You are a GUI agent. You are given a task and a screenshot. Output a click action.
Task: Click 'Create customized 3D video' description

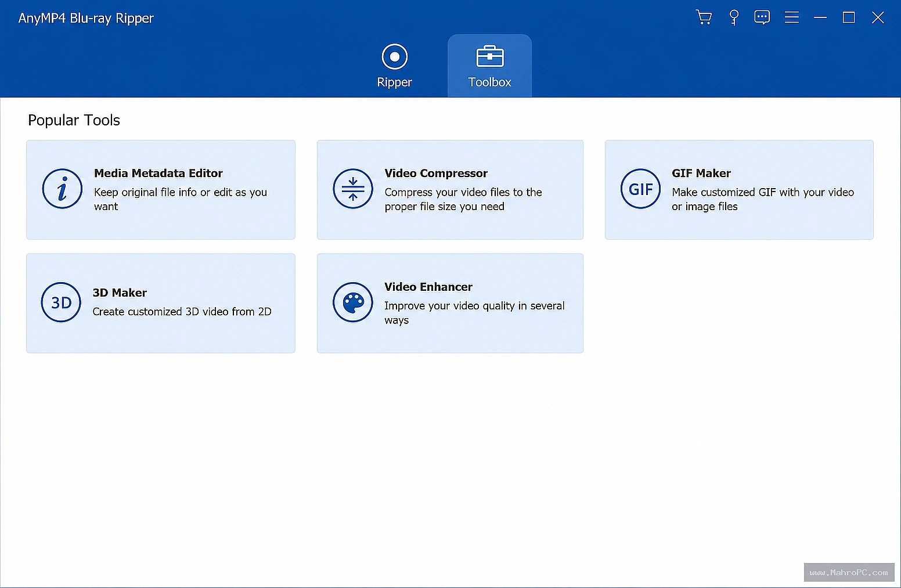tap(182, 312)
